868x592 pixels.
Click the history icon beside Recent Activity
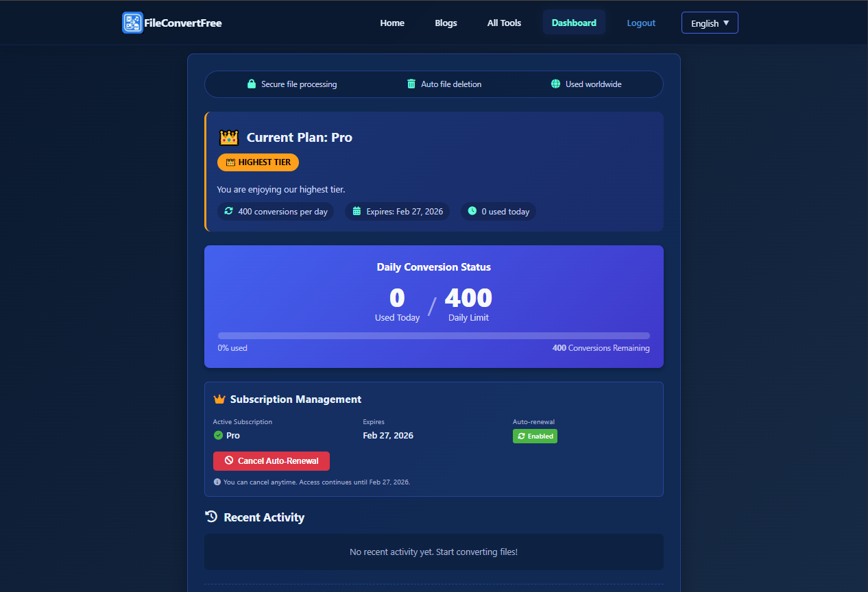(x=210, y=517)
